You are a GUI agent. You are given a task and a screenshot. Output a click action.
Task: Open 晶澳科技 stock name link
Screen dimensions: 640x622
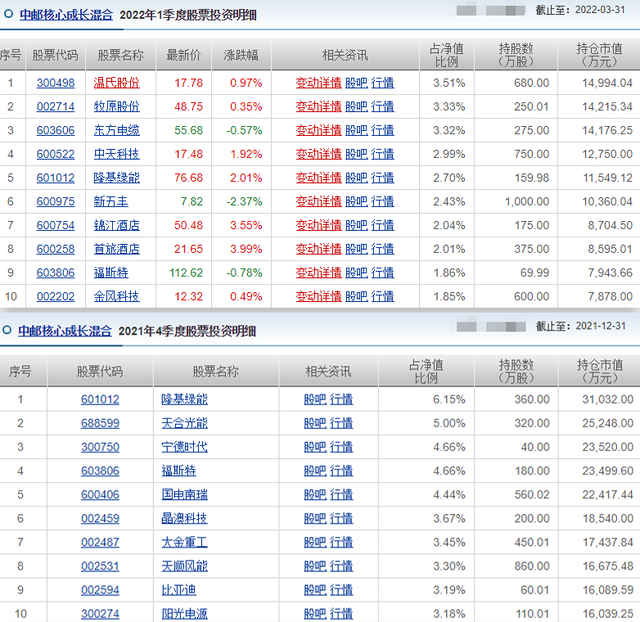[184, 518]
